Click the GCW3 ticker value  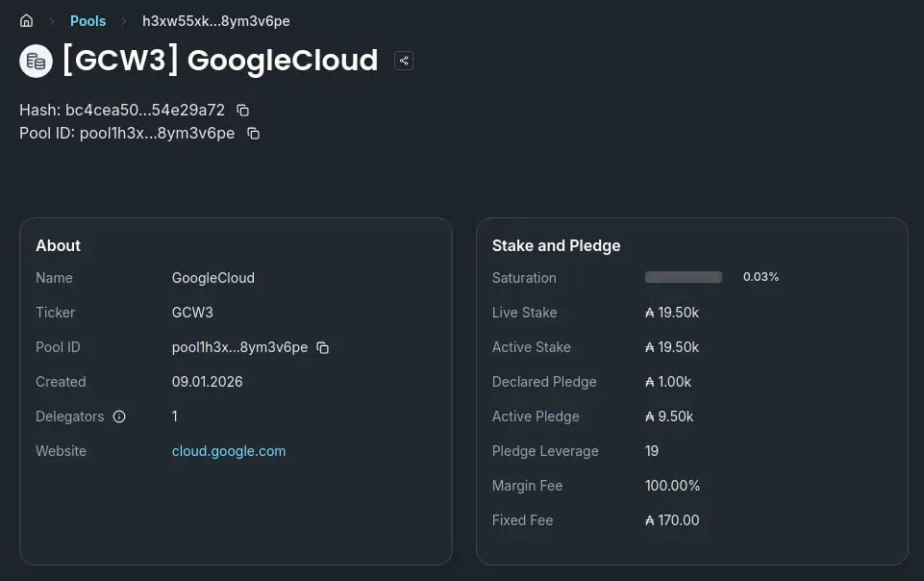[x=192, y=313]
